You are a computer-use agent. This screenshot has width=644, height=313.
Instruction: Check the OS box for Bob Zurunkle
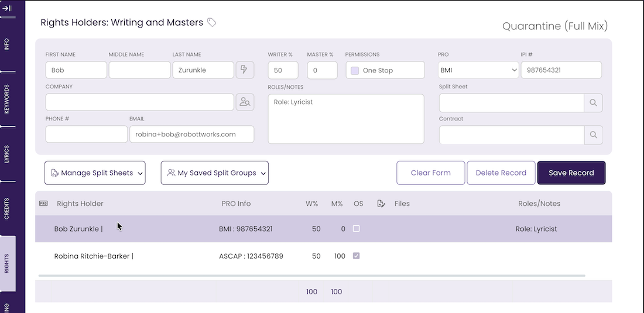(356, 229)
